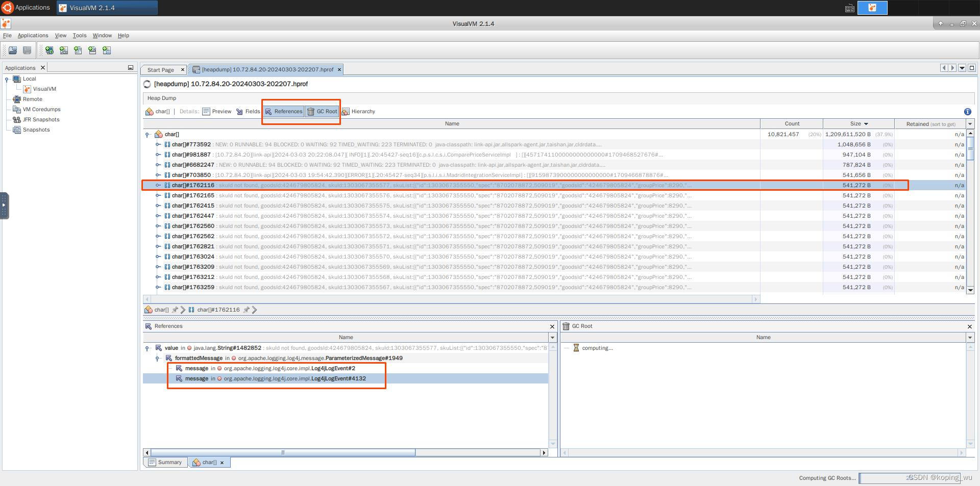Image resolution: width=980 pixels, height=486 pixels.
Task: Sort by the Size column header
Action: (859, 123)
